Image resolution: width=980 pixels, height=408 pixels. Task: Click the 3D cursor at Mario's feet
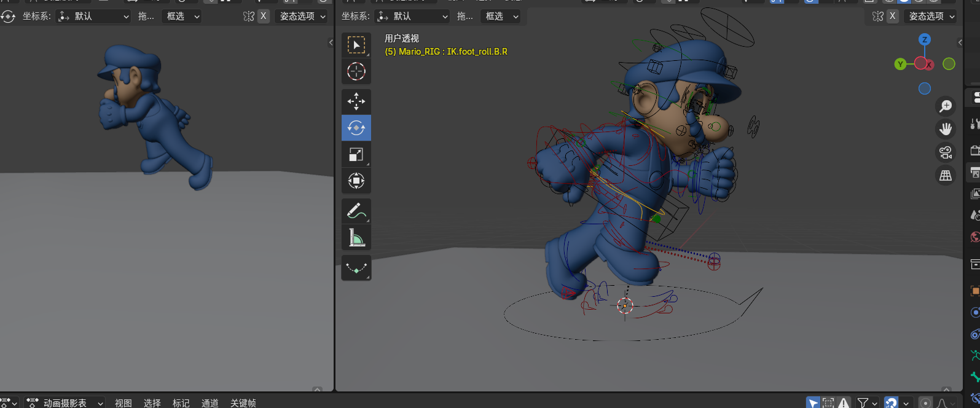click(625, 305)
